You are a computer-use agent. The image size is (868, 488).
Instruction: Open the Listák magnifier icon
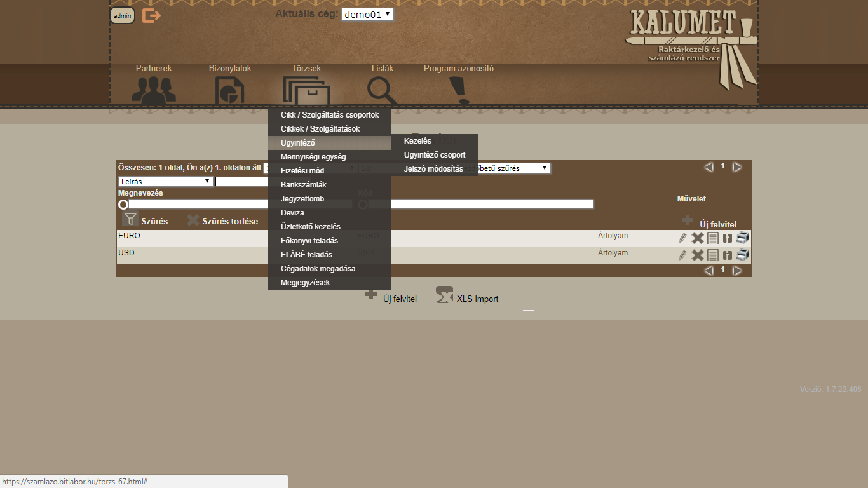(x=383, y=91)
